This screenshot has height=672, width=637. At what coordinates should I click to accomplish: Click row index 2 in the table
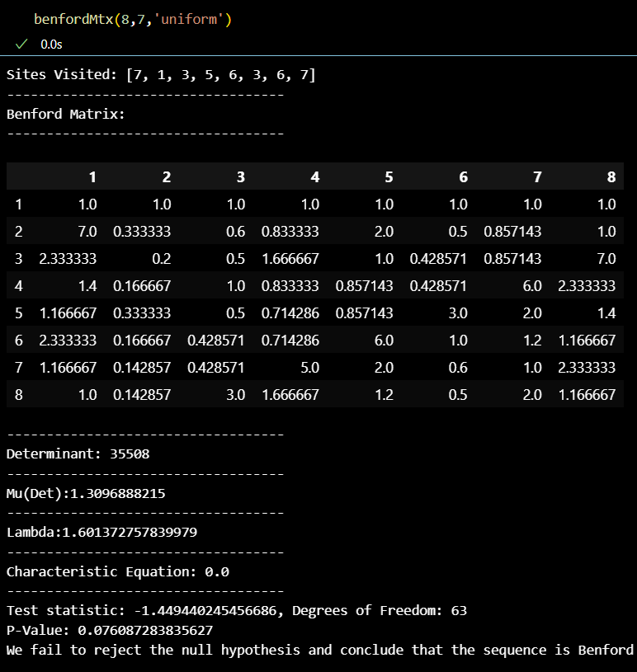(18, 232)
